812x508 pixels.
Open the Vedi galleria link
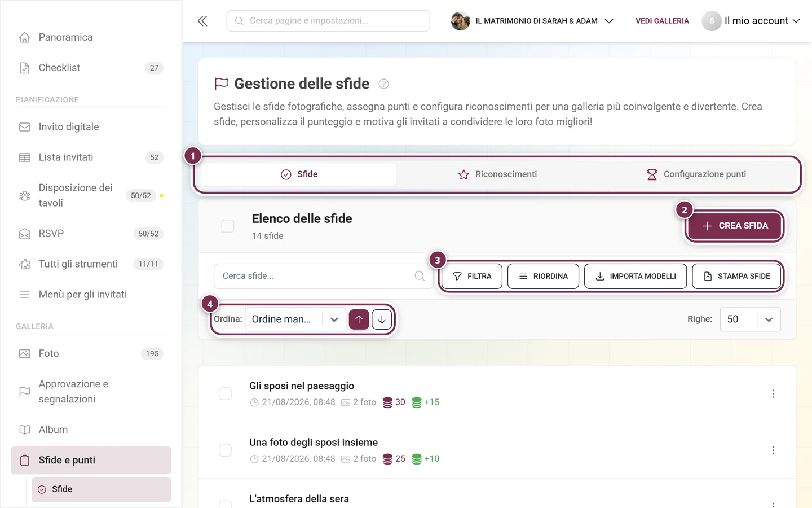tap(662, 21)
